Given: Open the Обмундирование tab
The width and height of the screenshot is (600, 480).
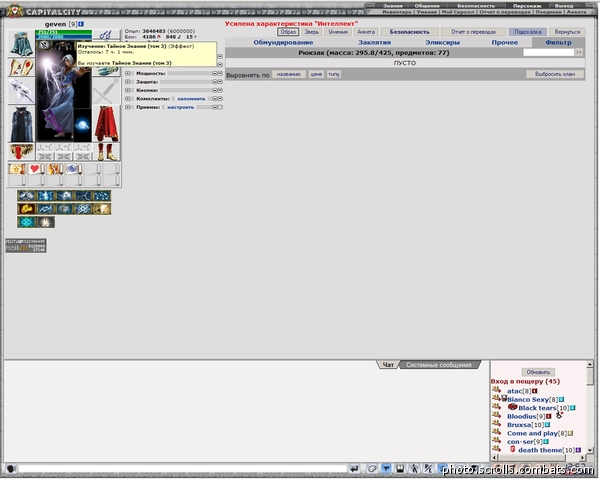Looking at the screenshot, I should click(283, 42).
